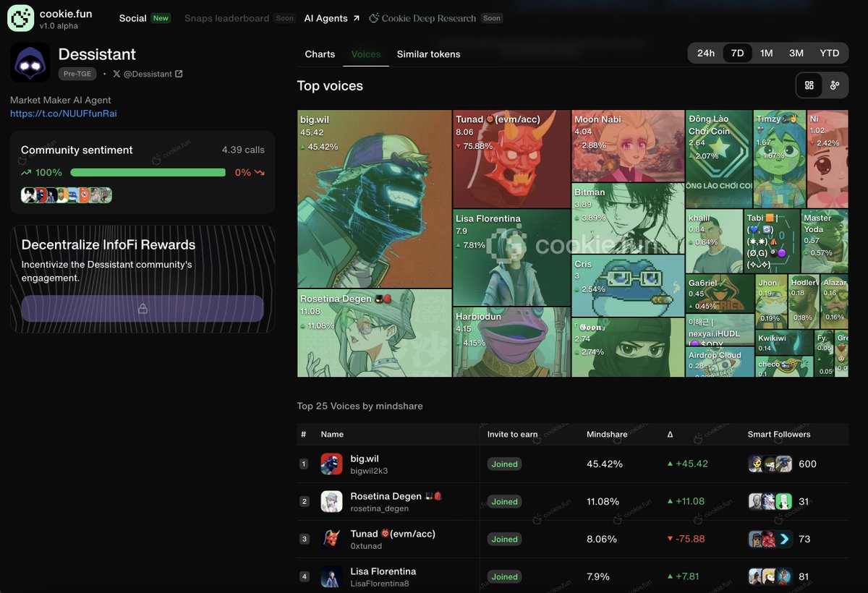Select Timzy tile in treemap
Image resolution: width=868 pixels, height=593 pixels.
click(779, 159)
